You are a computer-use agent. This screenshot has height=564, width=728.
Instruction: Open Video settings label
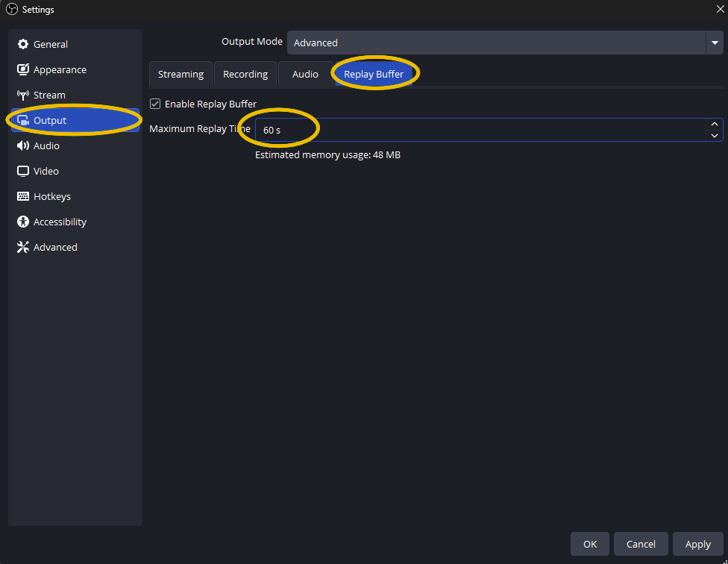tap(46, 172)
